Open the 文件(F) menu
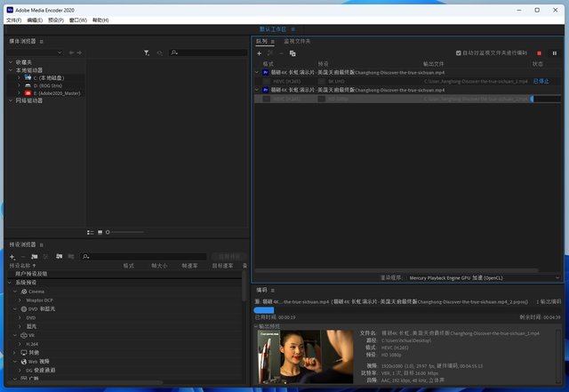Viewport: 569px width, 392px height. pos(14,20)
